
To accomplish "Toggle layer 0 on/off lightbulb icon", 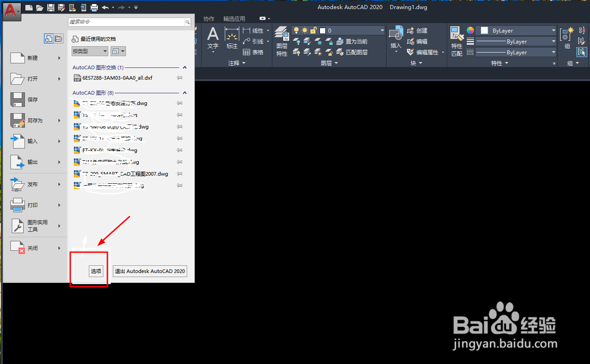I will point(296,30).
